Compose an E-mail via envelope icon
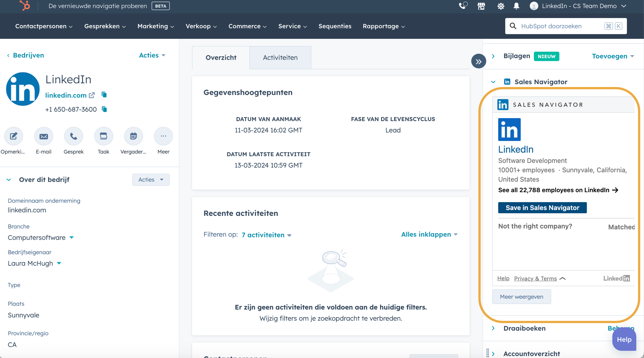This screenshot has width=644, height=358. [x=44, y=136]
